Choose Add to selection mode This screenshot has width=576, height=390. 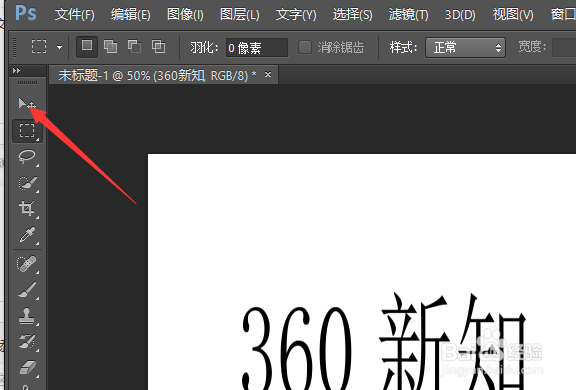[111, 47]
